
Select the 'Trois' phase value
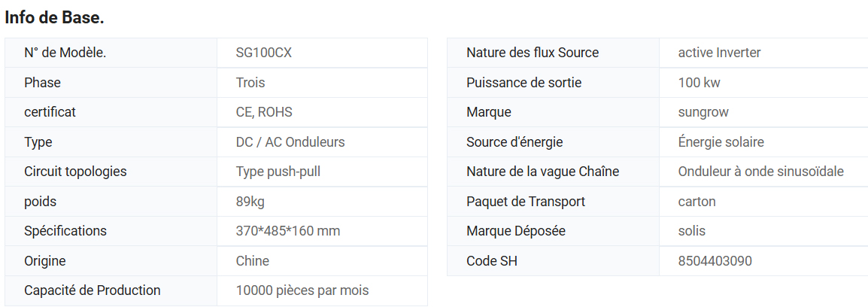click(250, 83)
